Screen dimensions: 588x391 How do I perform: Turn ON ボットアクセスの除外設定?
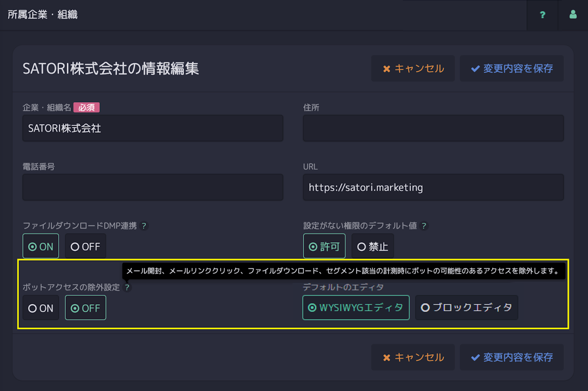click(41, 308)
